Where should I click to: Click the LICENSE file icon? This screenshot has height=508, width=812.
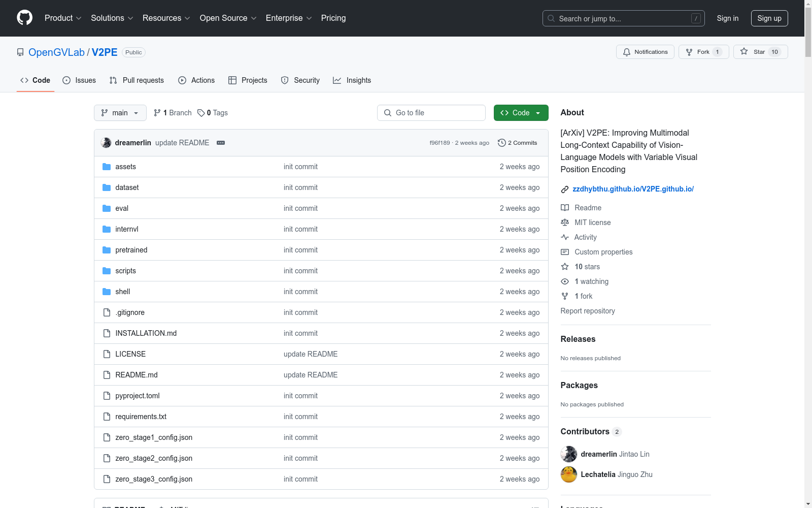(x=107, y=354)
